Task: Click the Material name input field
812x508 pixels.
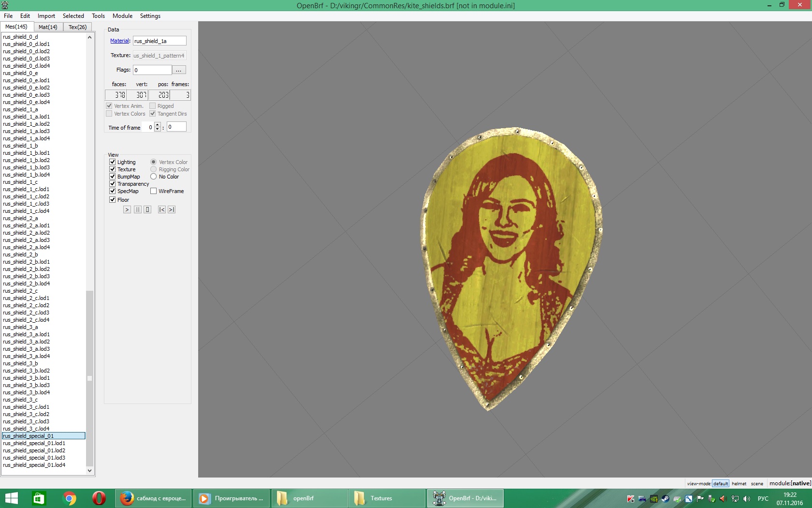Action: [159, 41]
